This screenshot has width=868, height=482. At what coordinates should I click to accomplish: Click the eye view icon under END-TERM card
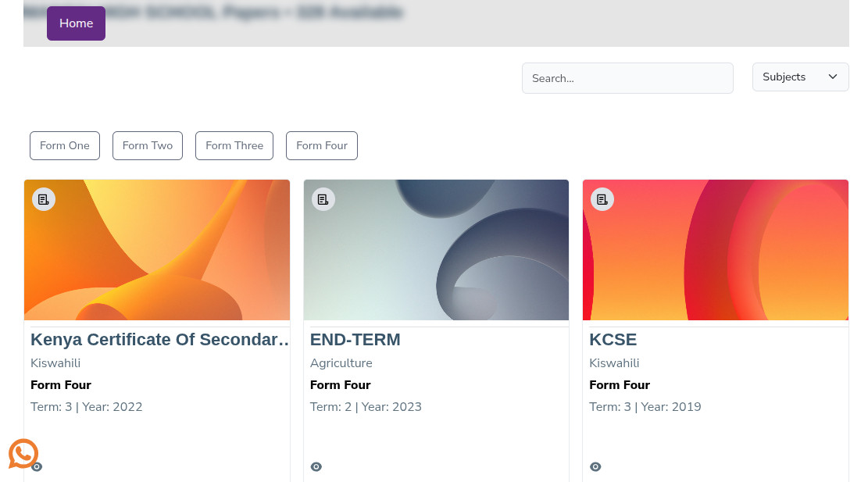(316, 467)
